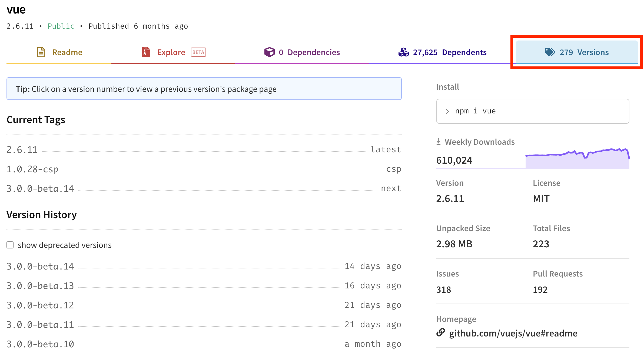Open version 1.0.28-csp link

click(x=32, y=169)
